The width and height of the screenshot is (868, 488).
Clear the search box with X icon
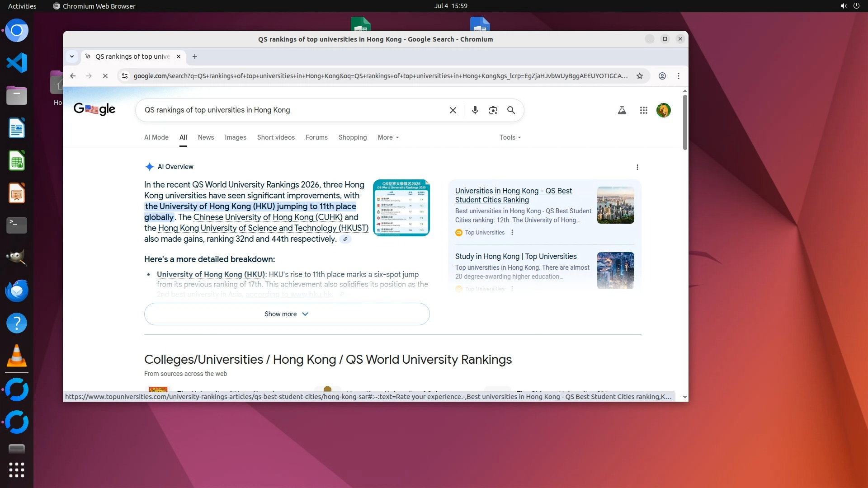pos(453,110)
